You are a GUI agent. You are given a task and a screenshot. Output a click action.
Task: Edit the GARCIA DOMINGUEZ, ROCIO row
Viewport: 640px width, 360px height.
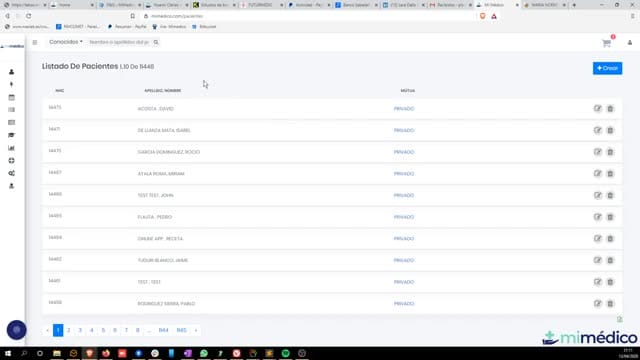click(x=598, y=152)
